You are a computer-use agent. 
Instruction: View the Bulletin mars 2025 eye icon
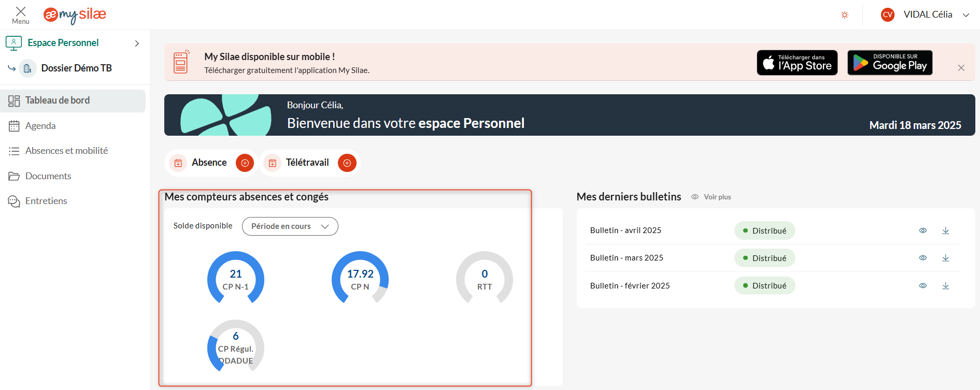(x=923, y=258)
